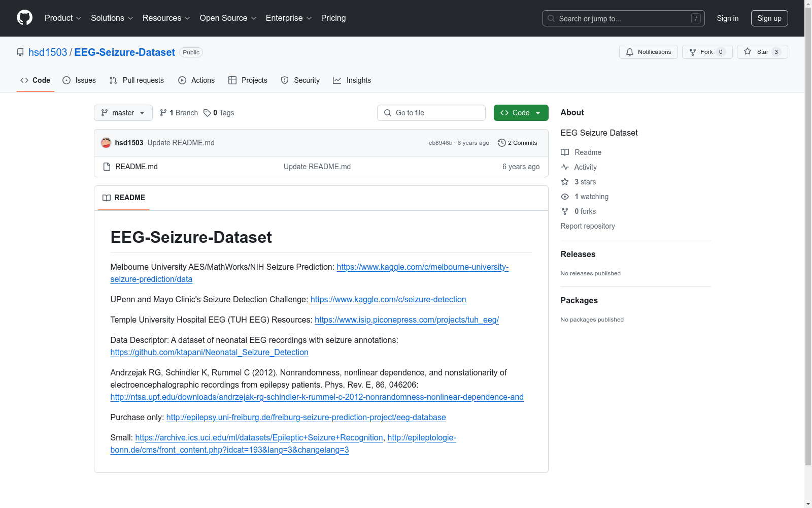Open the Actions tab
The image size is (812, 508).
(196, 80)
